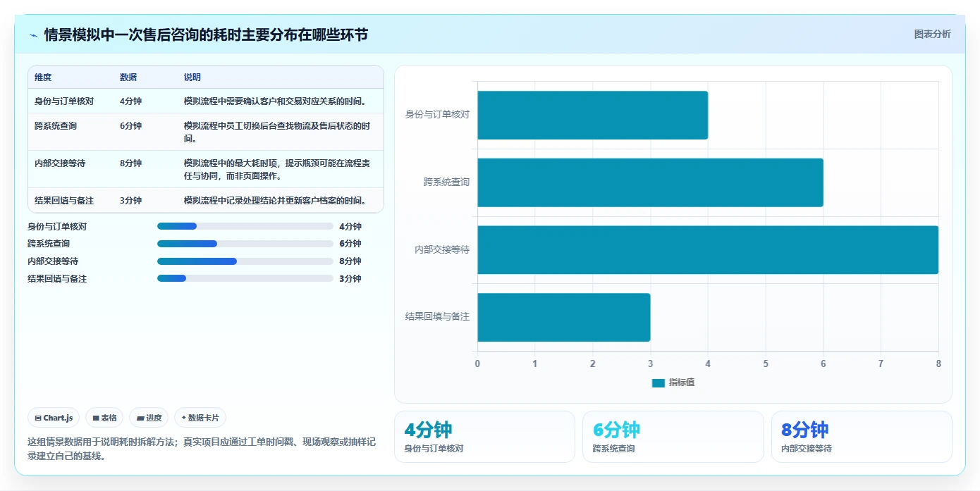980x491 pixels.
Task: Click the page title about 售后咨询的耗时
Action: pos(206,35)
